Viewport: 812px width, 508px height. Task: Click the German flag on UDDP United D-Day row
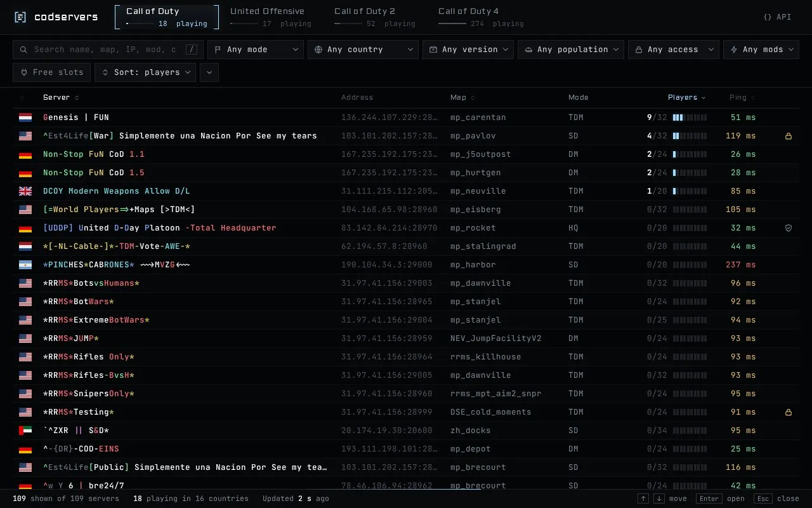[x=25, y=228]
